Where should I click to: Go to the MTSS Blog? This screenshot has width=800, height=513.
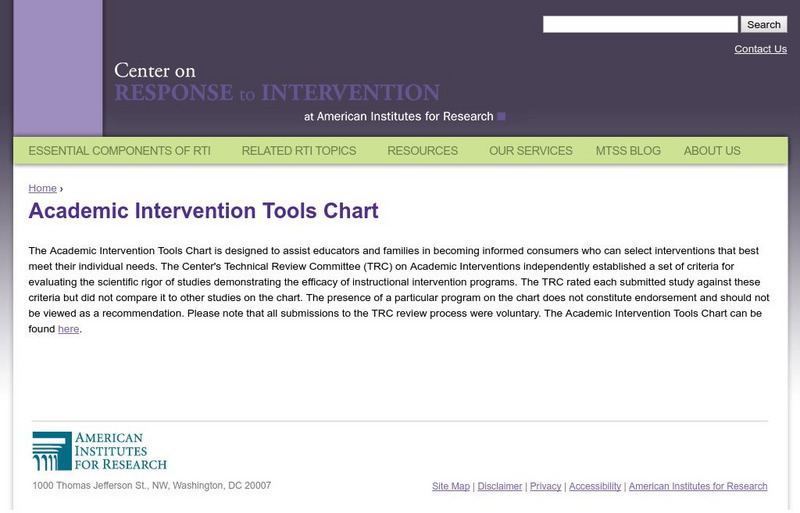click(x=628, y=151)
